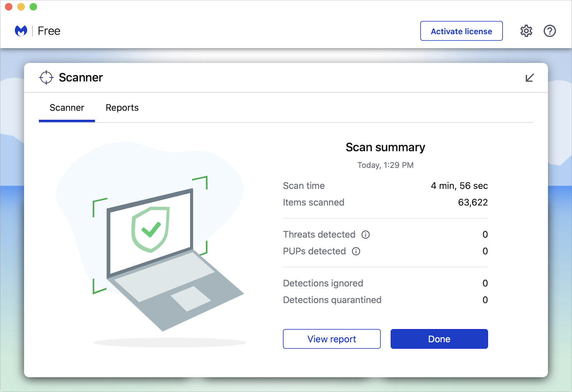Minimize the window with yellow button
The image size is (572, 392).
point(21,7)
